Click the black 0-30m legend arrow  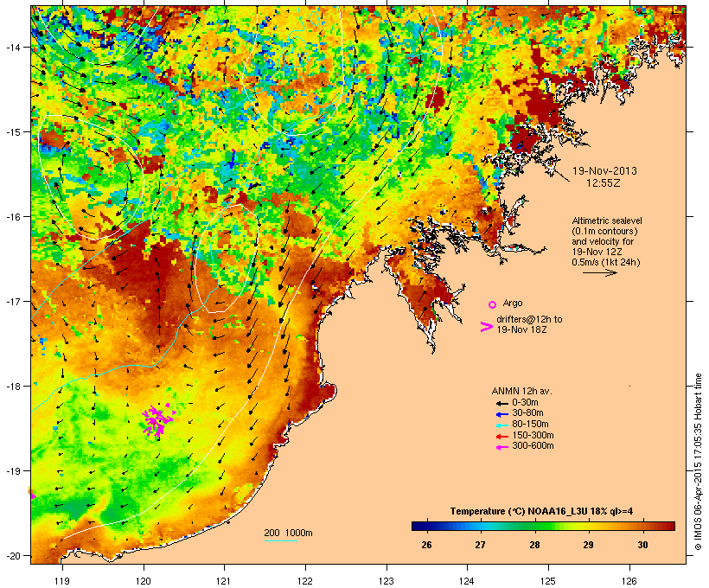(x=501, y=403)
